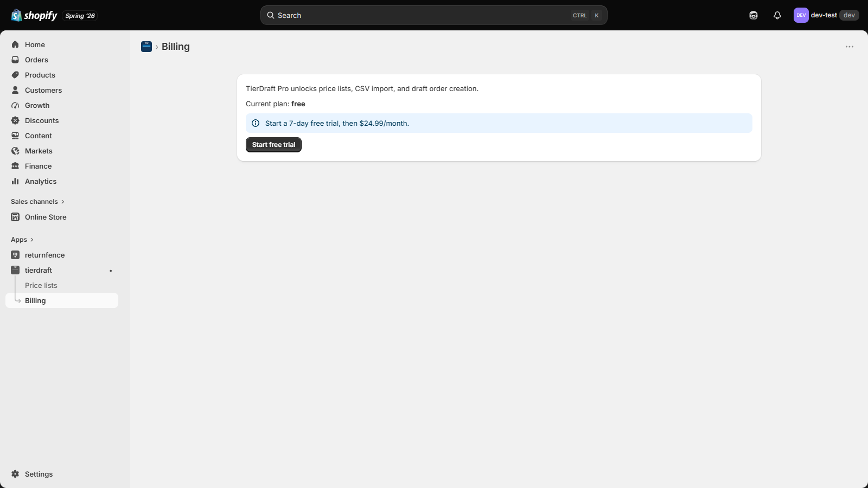Click the Analytics bar chart icon
The image size is (868, 488).
[x=15, y=181]
